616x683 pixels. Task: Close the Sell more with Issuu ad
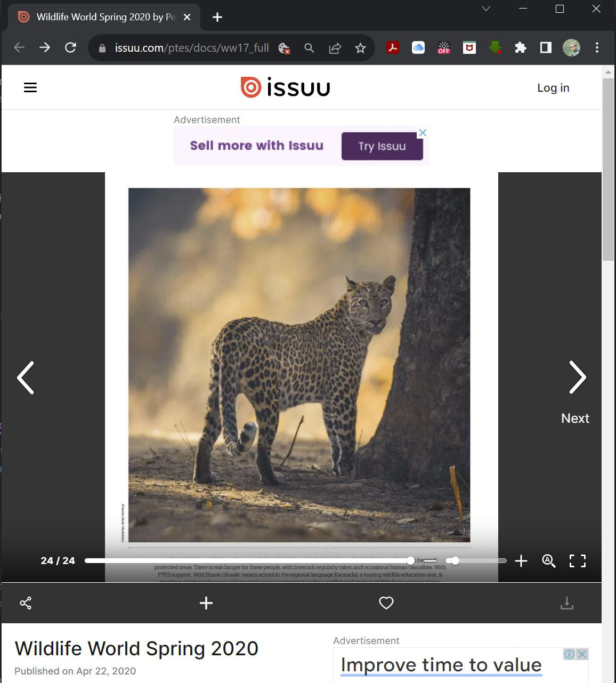click(423, 133)
